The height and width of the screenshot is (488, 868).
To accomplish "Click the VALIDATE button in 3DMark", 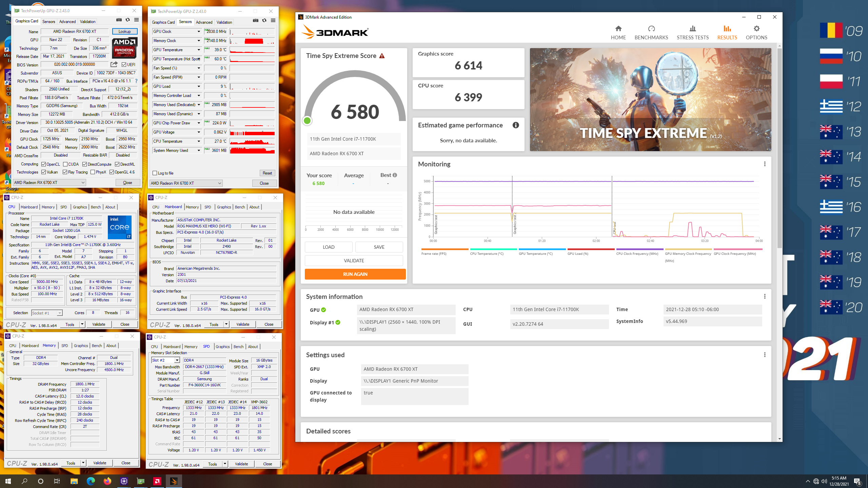I will (354, 261).
